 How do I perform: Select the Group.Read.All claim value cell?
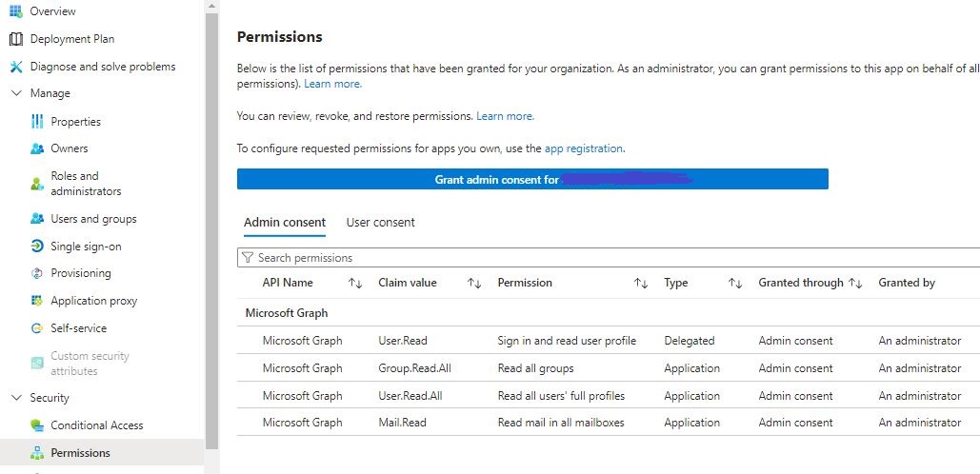pos(414,368)
